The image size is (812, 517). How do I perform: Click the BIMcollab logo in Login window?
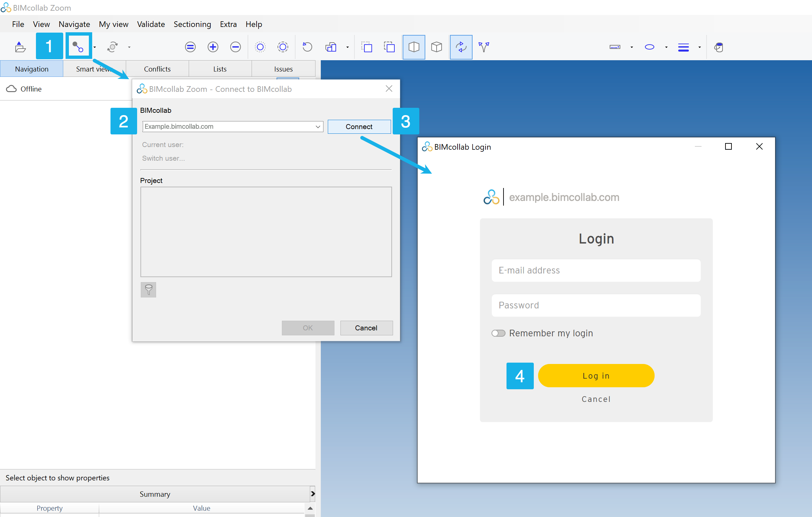(x=491, y=197)
